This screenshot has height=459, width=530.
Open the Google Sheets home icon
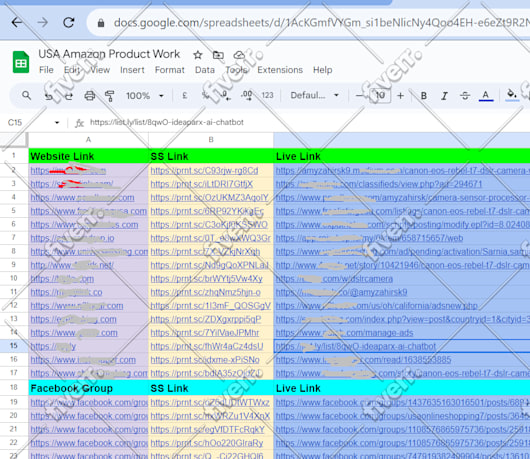[21, 62]
